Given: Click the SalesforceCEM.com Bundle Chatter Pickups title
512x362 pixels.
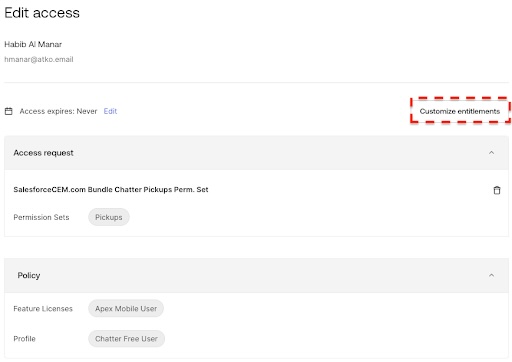Looking at the screenshot, I should (x=111, y=190).
